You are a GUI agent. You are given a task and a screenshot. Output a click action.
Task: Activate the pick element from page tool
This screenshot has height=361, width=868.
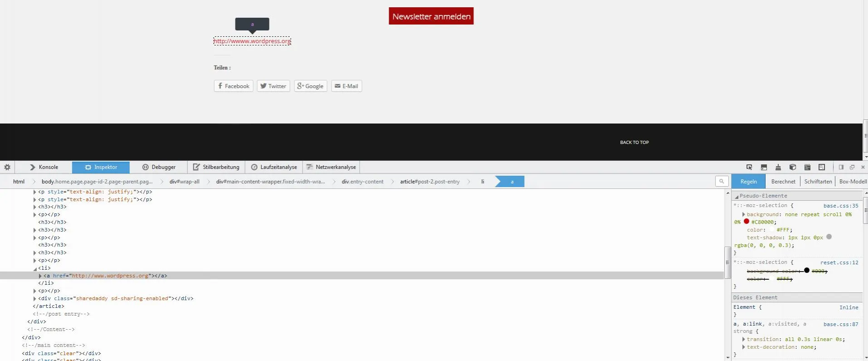[749, 167]
